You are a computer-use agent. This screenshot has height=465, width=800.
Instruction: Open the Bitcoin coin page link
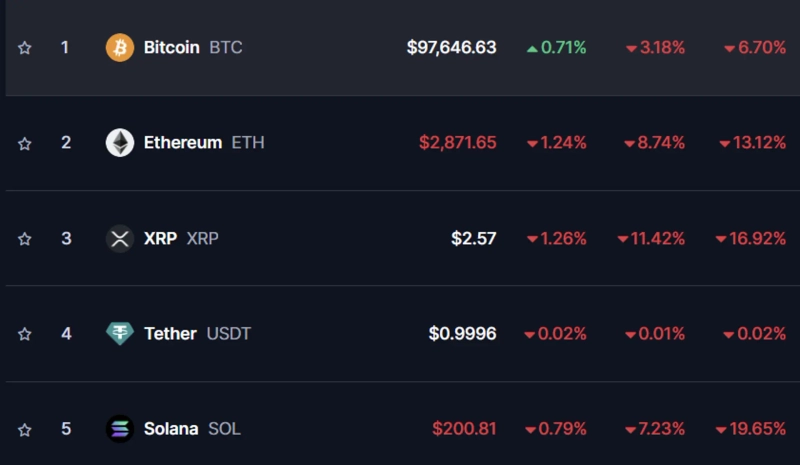171,47
